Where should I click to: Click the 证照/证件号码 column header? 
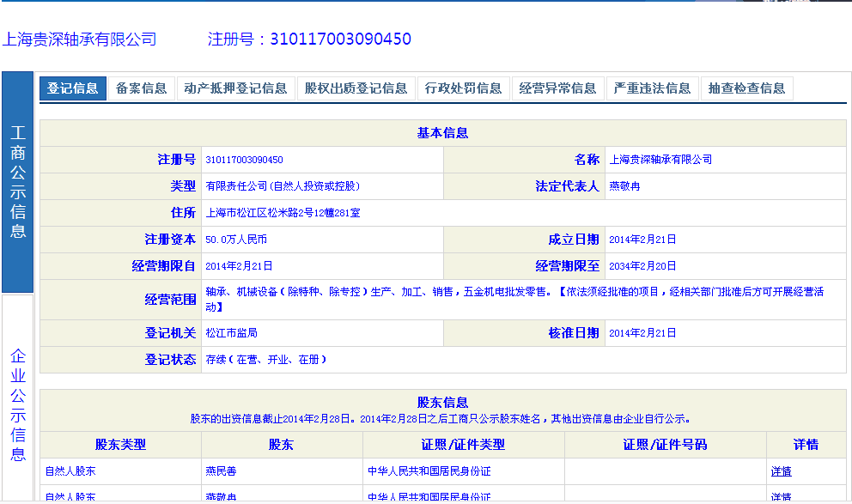point(665,445)
